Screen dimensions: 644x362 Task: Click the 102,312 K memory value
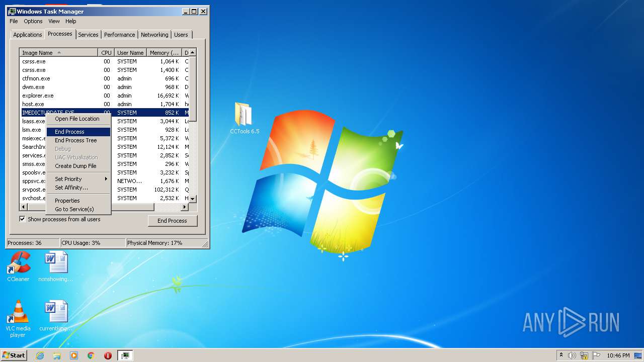tap(167, 190)
